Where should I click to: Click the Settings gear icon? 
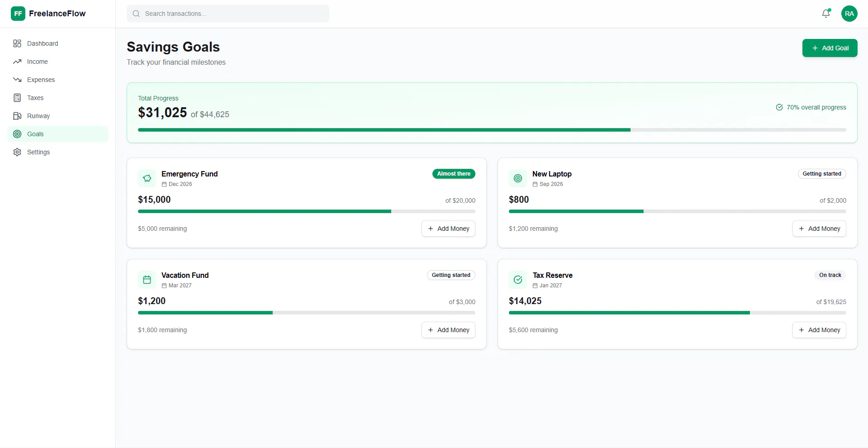(x=17, y=152)
